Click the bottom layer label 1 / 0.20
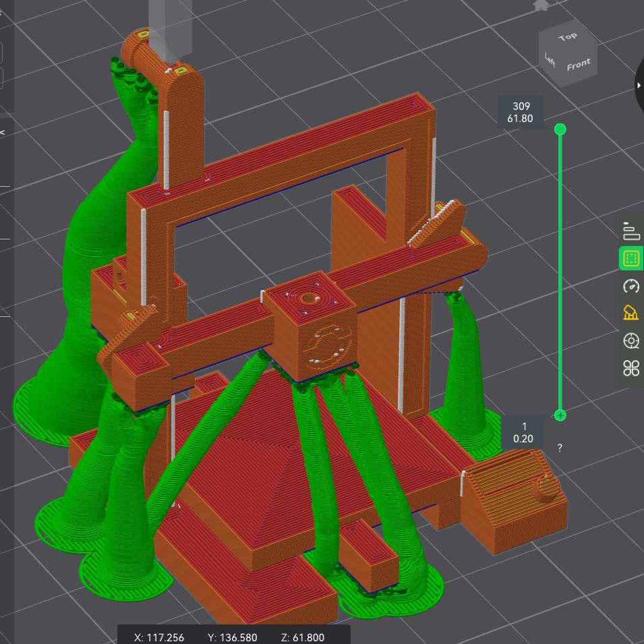Screen dimensions: 644x644 coord(523,432)
